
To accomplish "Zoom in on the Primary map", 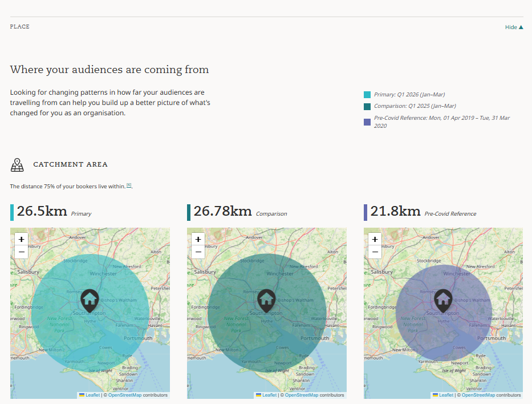I will click(x=21, y=239).
